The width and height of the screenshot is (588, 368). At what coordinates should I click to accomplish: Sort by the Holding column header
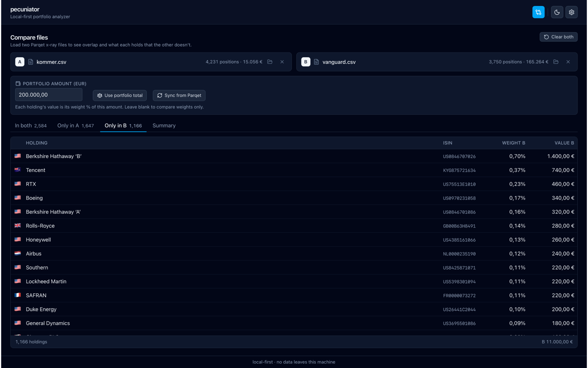click(37, 143)
